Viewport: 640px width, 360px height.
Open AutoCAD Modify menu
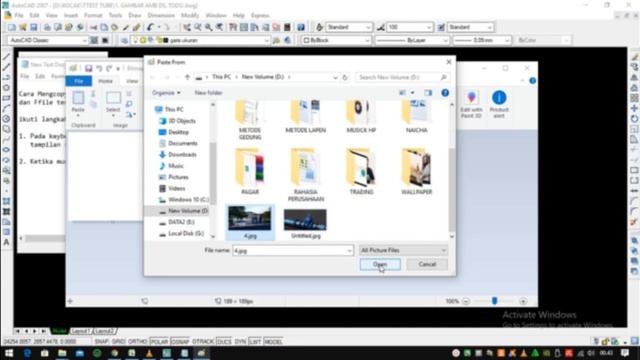tap(190, 16)
